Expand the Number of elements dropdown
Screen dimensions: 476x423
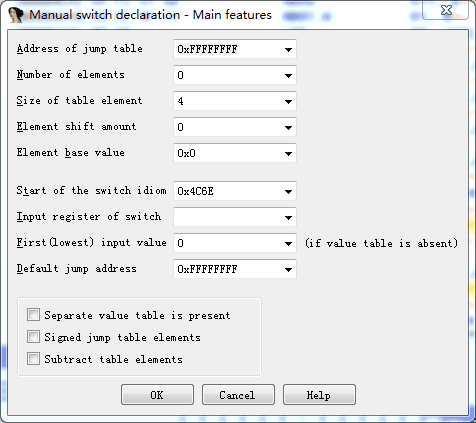click(x=288, y=75)
